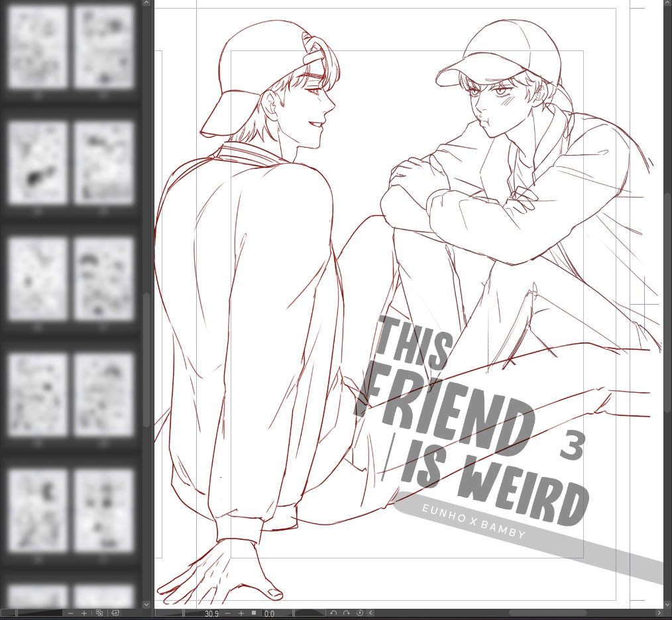The height and width of the screenshot is (620, 672).
Task: Click the canvas vertical scroll down arrow
Action: click(x=668, y=604)
